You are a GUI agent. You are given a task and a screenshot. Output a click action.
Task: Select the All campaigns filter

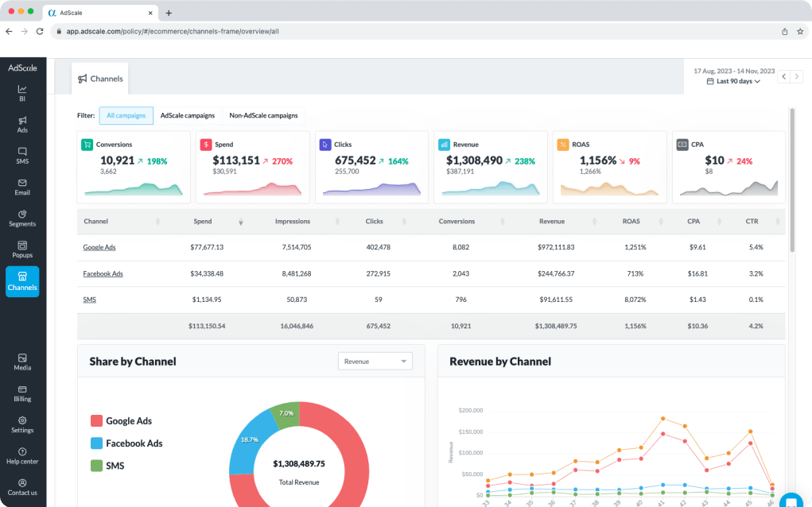(x=126, y=115)
